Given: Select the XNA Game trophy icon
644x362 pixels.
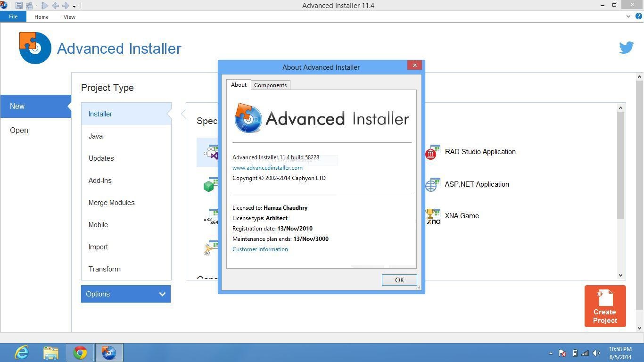Looking at the screenshot, I should click(x=432, y=216).
